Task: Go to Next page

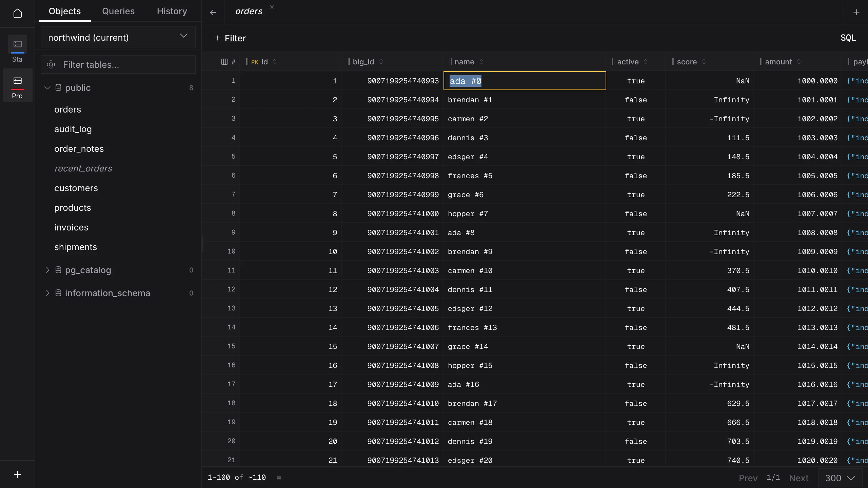Action: (798, 478)
